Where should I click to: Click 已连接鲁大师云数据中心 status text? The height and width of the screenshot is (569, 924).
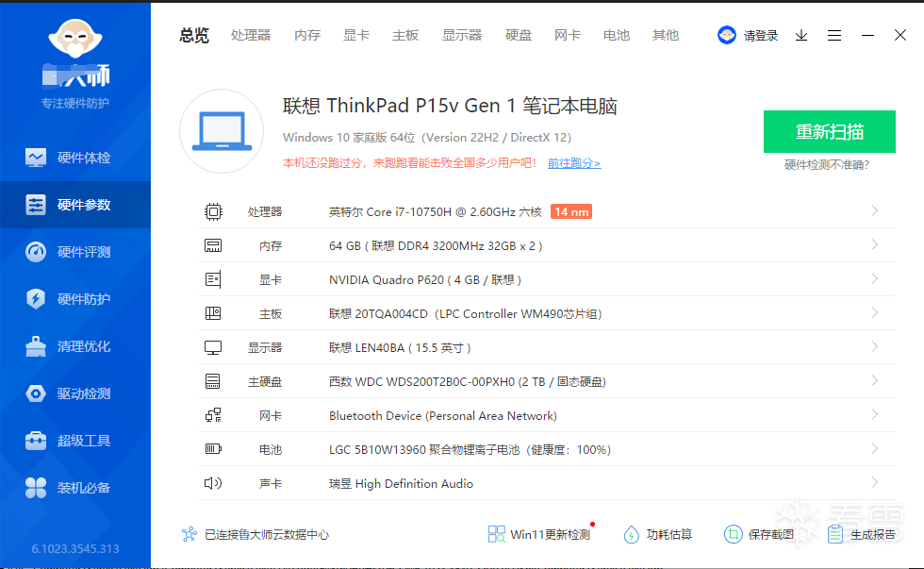pyautogui.click(x=266, y=535)
